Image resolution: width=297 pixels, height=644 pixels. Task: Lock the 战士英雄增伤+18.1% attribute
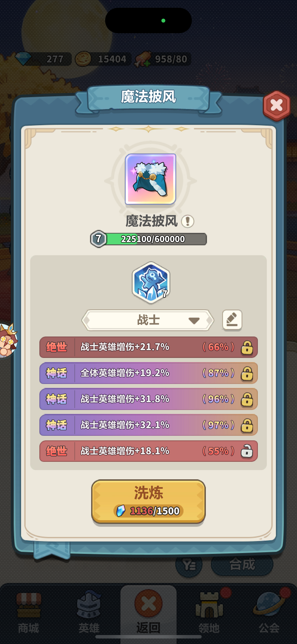coord(247,451)
